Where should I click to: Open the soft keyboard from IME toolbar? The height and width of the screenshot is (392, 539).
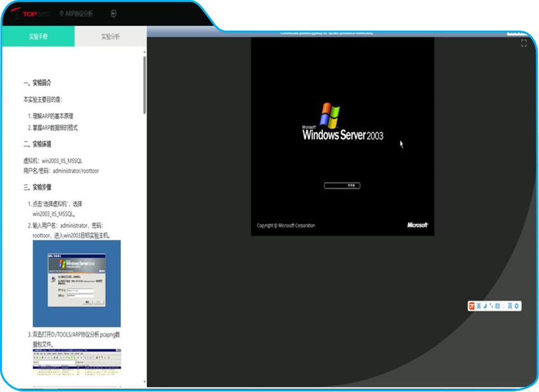[x=497, y=306]
